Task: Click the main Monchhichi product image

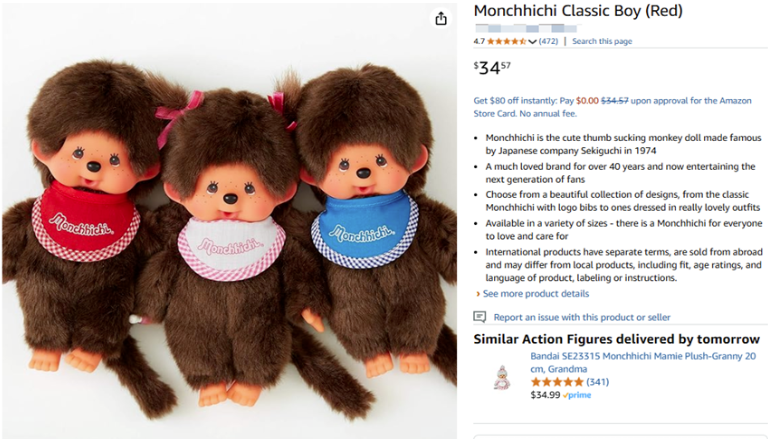Action: [229, 220]
